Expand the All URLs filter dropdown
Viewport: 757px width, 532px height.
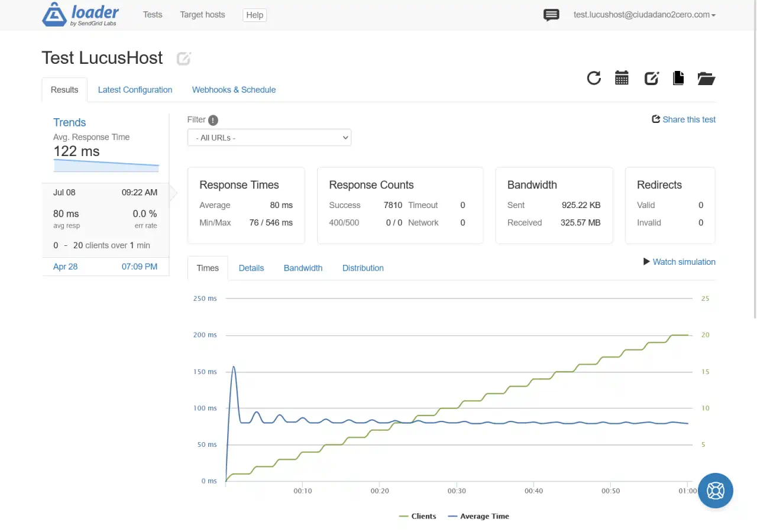269,138
